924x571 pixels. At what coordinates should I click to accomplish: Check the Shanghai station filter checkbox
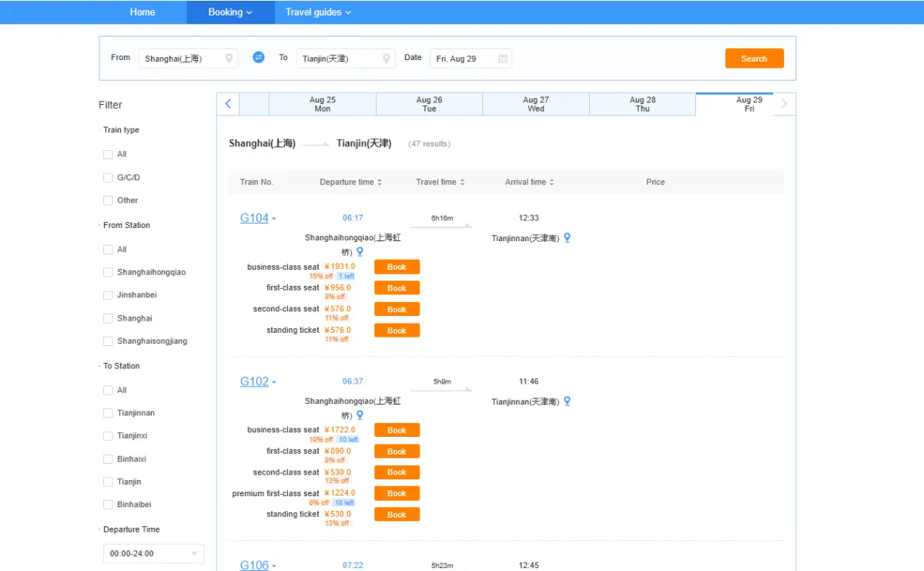[x=108, y=318]
